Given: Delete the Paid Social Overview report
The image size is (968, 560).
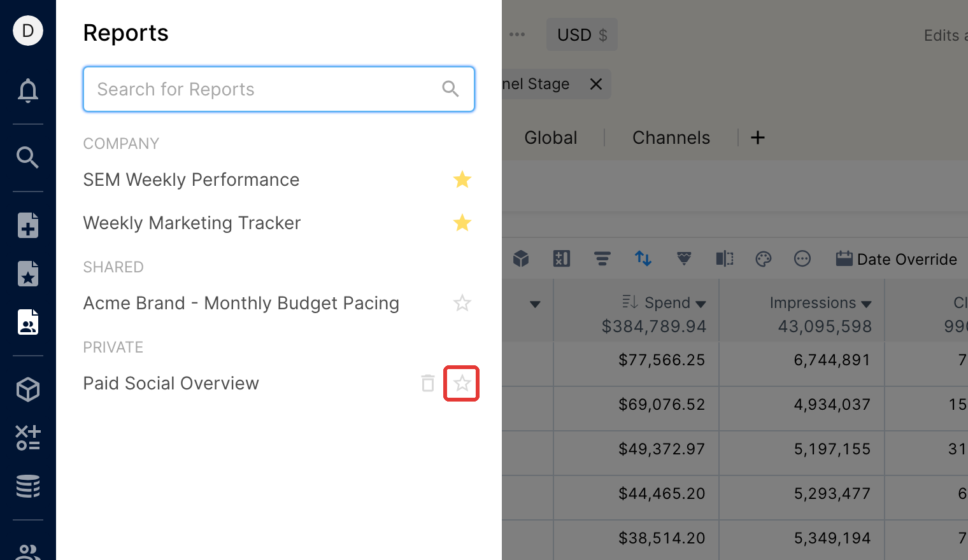Looking at the screenshot, I should point(428,383).
